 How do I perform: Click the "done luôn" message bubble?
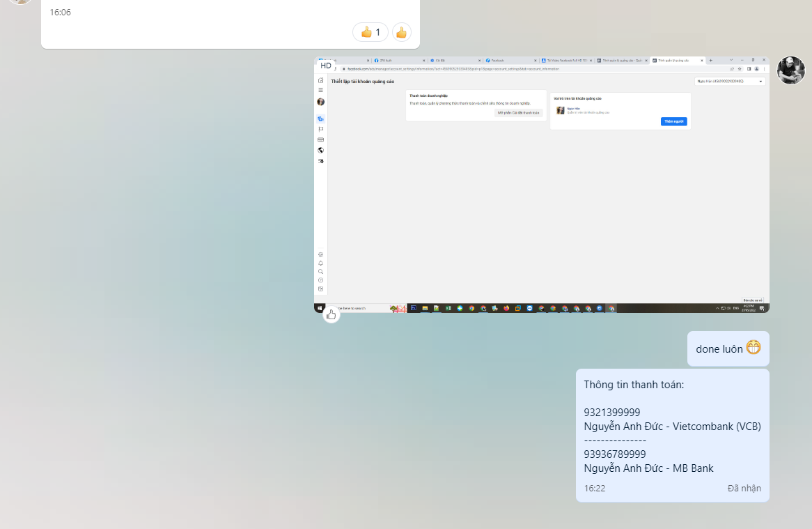coord(728,348)
